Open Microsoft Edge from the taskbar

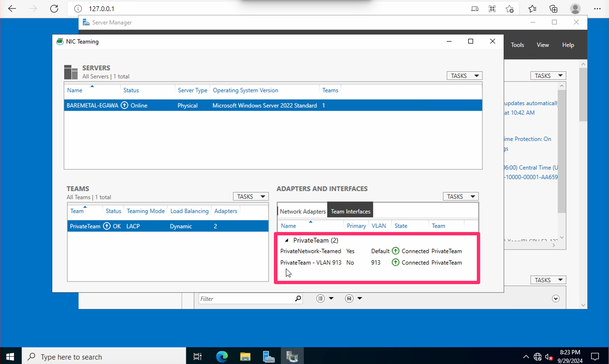pos(222,356)
